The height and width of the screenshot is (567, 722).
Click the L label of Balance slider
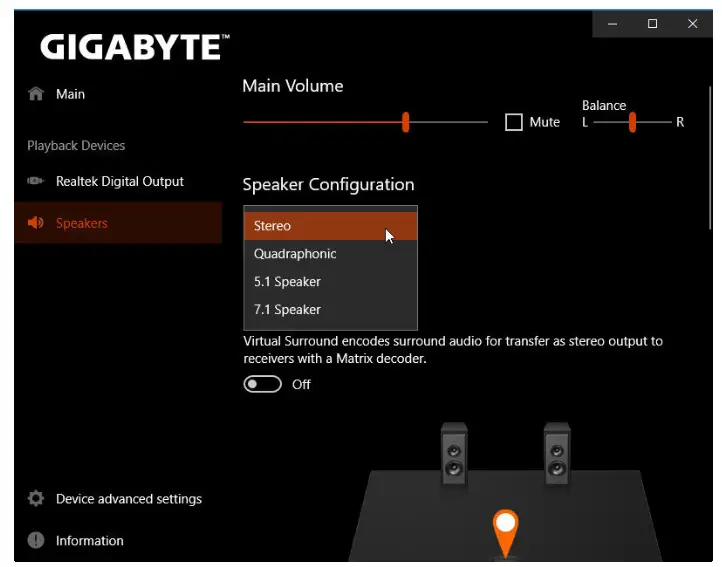(585, 122)
